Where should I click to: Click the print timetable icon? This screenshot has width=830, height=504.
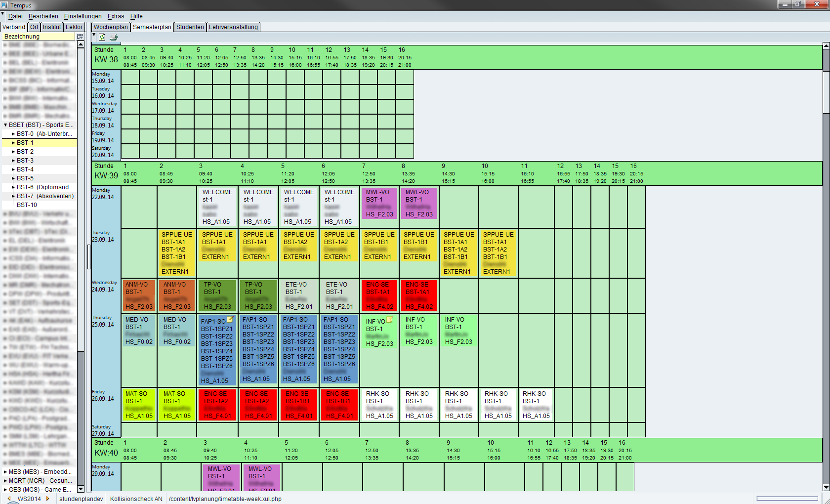click(x=113, y=37)
